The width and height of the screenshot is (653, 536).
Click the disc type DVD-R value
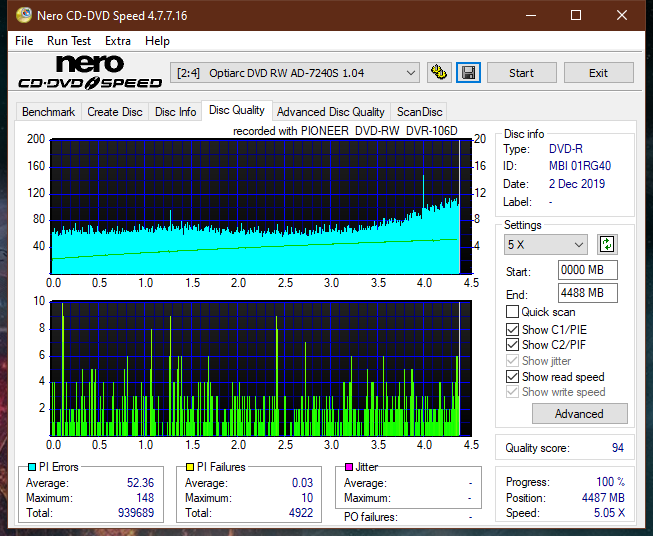coord(566,149)
